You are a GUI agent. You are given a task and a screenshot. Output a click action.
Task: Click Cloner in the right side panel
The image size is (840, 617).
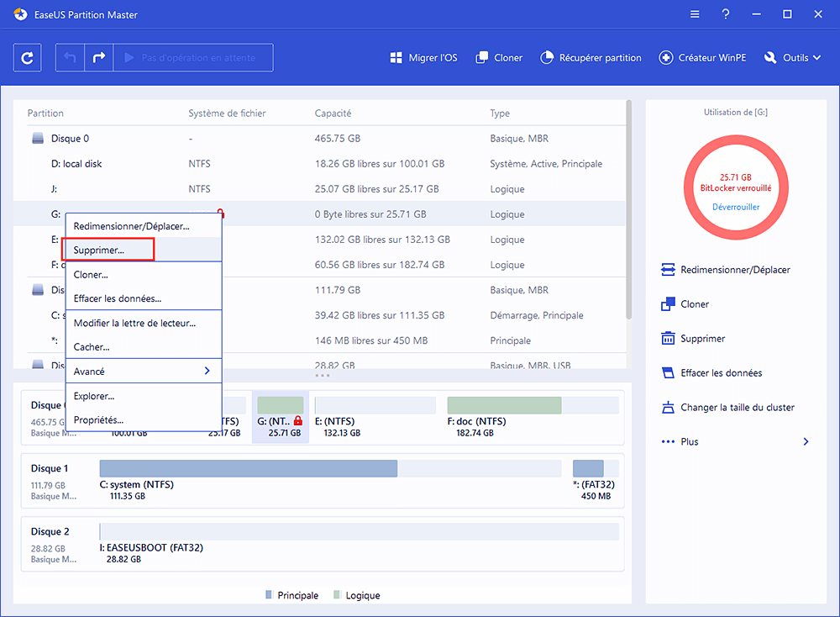(685, 304)
